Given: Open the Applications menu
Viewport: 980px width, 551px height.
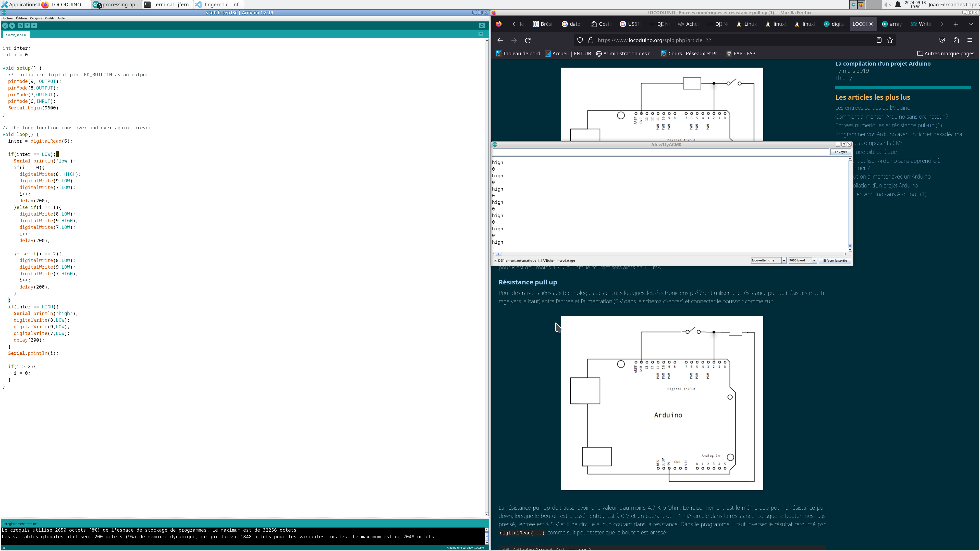Looking at the screenshot, I should [x=19, y=5].
